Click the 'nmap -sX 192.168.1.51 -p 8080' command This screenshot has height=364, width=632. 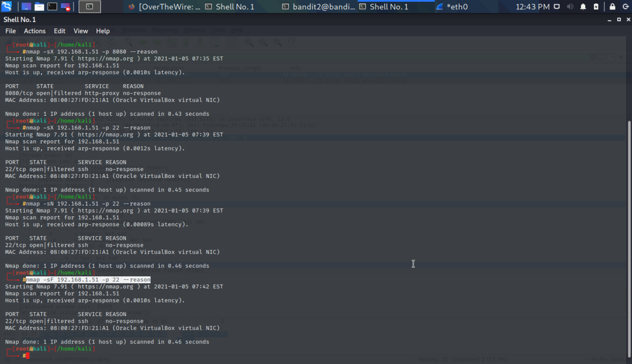tap(92, 52)
